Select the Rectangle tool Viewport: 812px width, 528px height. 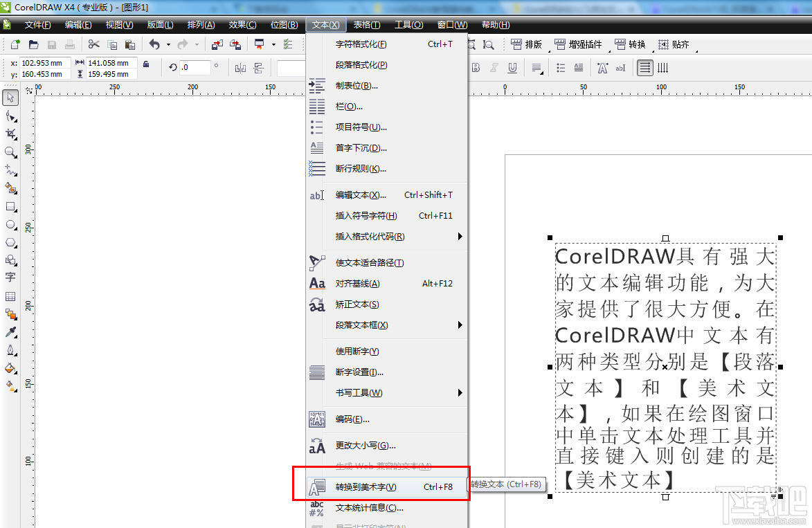10,206
